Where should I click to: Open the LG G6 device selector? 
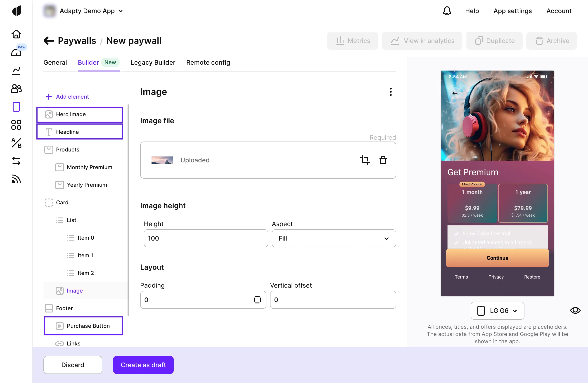497,310
